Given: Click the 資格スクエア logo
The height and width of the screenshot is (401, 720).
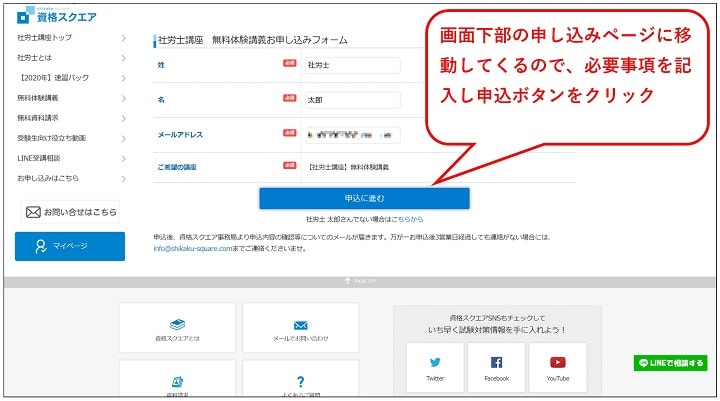Looking at the screenshot, I should point(56,16).
